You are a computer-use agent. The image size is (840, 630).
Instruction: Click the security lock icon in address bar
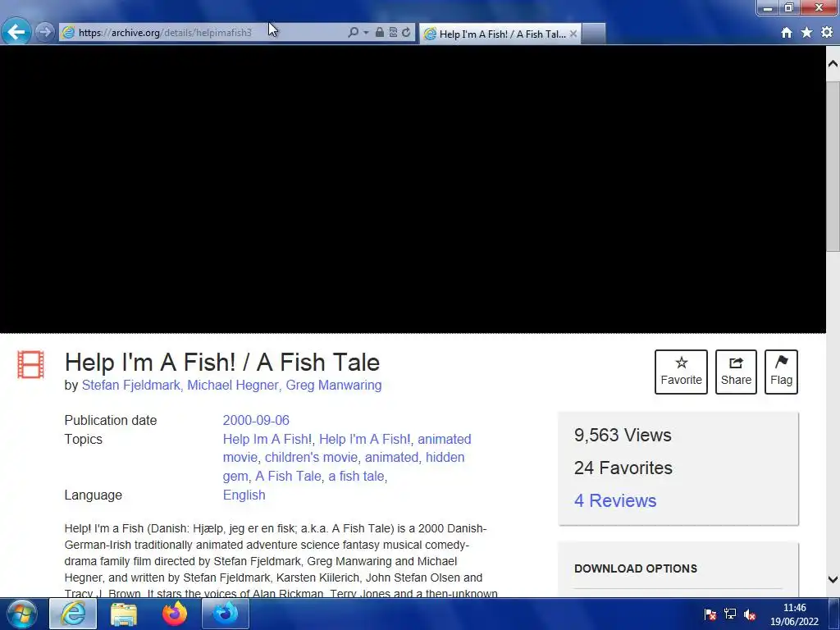pyautogui.click(x=379, y=32)
